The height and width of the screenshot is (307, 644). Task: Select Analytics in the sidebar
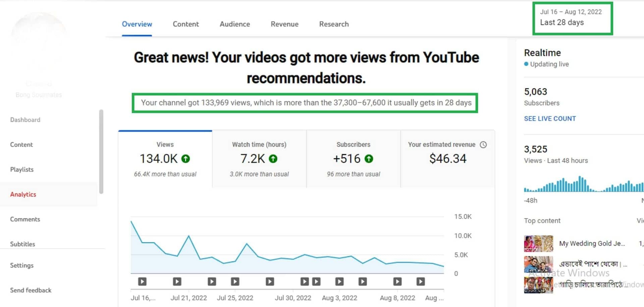[23, 194]
